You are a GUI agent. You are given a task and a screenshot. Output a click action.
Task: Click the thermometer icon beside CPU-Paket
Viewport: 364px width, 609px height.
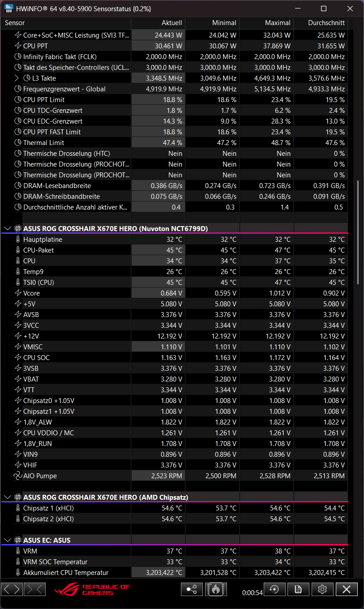pyautogui.click(x=18, y=250)
